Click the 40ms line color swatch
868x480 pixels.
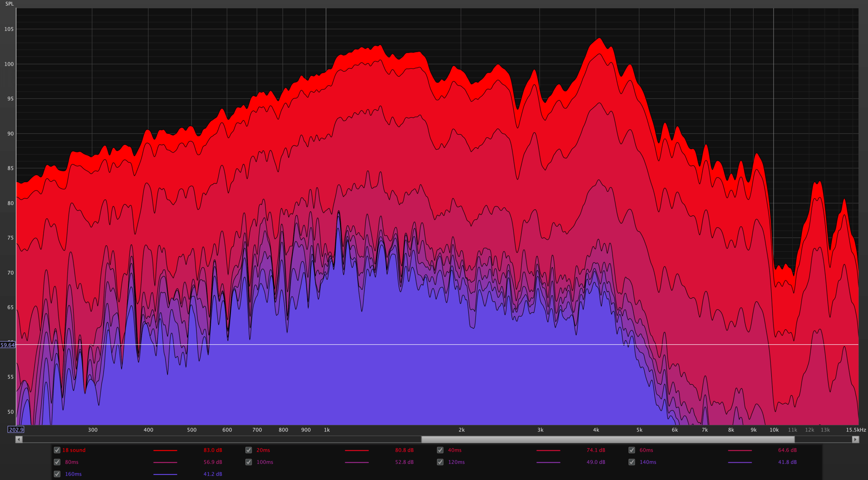tap(548, 450)
